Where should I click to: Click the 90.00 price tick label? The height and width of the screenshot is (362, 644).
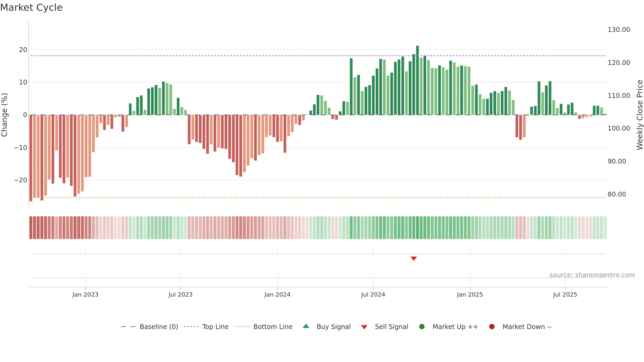[617, 161]
